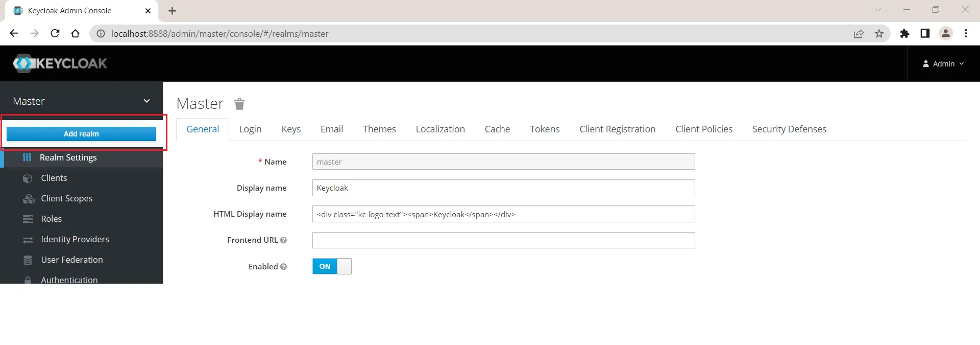This screenshot has width=980, height=345.
Task: Bookmark this page with the star icon
Action: pyautogui.click(x=879, y=33)
